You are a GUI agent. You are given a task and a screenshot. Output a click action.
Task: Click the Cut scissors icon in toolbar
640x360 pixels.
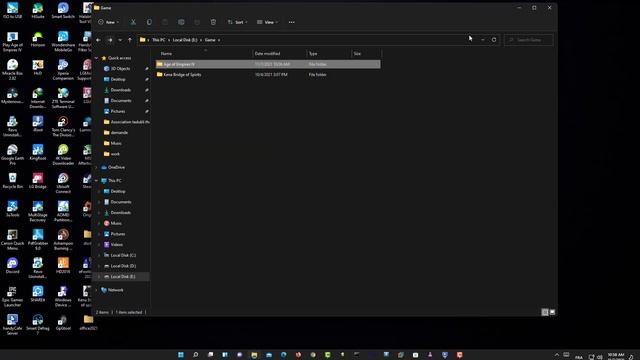click(x=133, y=22)
